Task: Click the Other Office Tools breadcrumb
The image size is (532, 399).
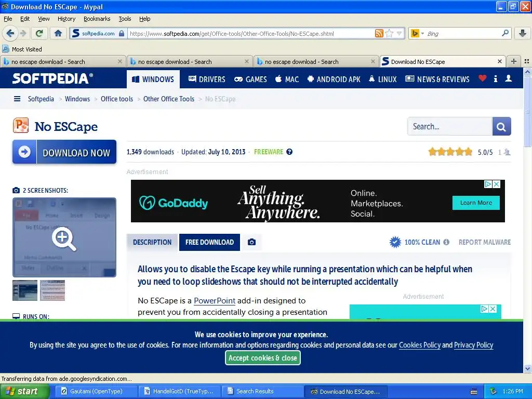Action: pos(169,99)
